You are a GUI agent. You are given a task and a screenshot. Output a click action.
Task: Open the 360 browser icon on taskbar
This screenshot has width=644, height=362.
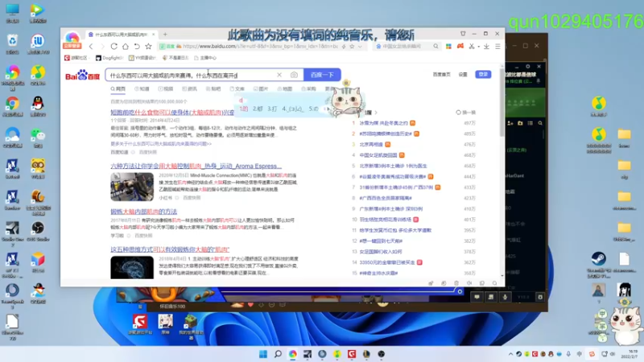tap(293, 354)
